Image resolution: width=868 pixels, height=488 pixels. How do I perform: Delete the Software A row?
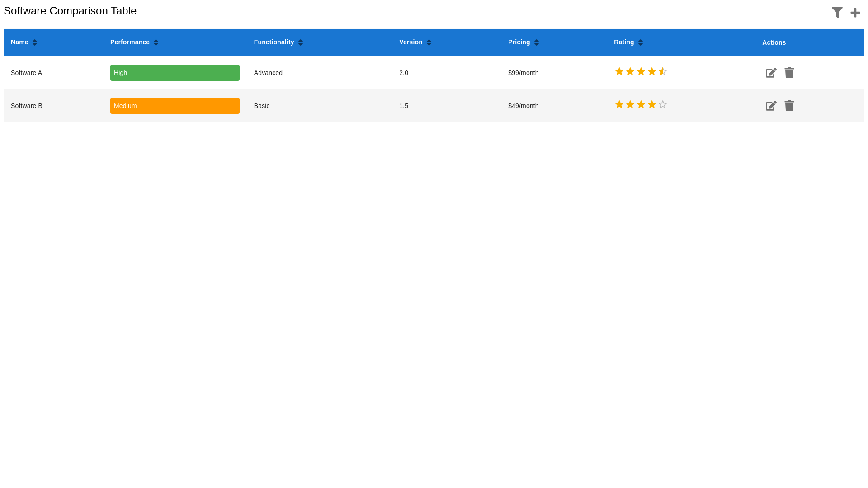789,73
